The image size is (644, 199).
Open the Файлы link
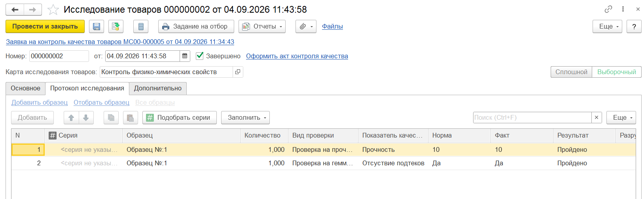coord(332,27)
